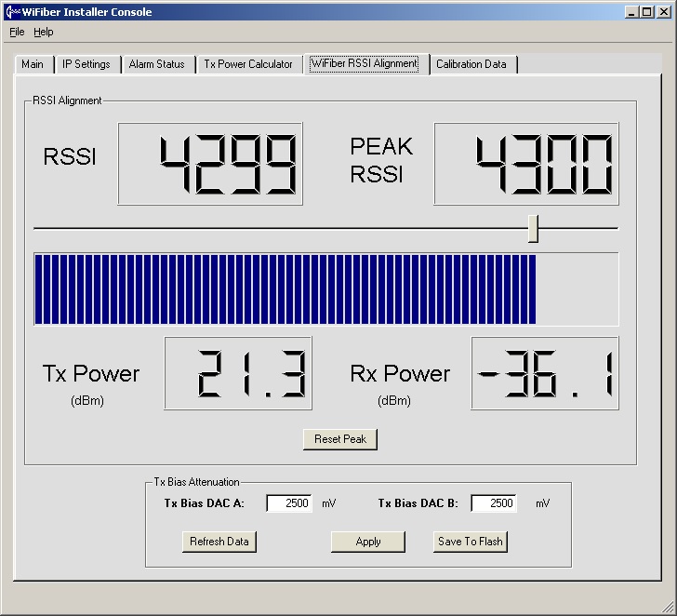The height and width of the screenshot is (616, 677).
Task: Click Apply in Tx Bias Attenuation
Action: coord(368,542)
